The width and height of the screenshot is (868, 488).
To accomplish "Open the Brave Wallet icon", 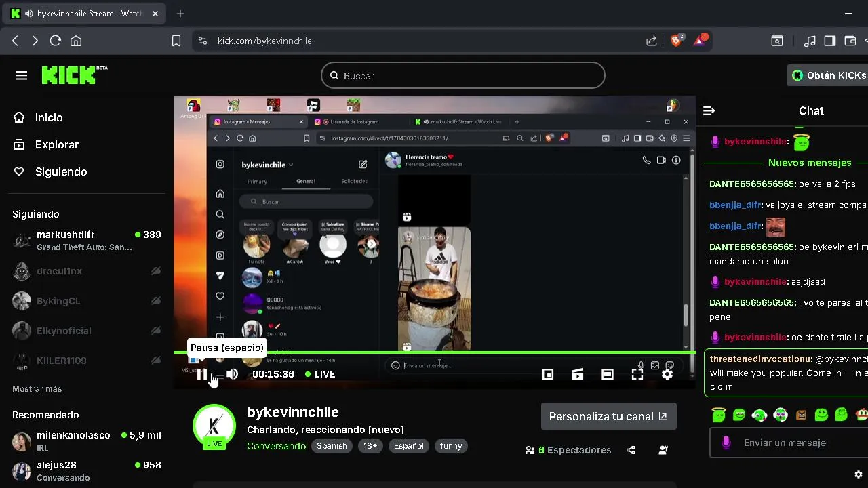I will pyautogui.click(x=850, y=41).
